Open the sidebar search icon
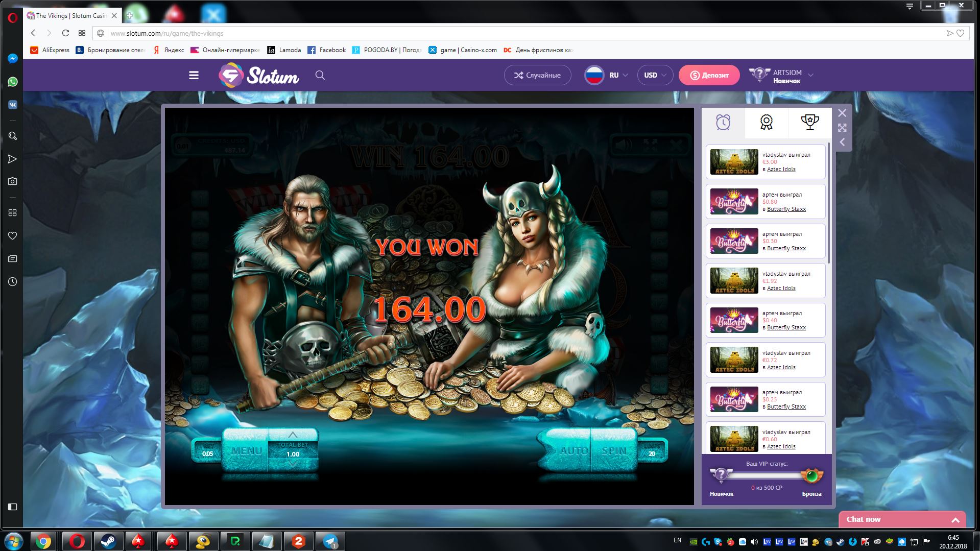This screenshot has height=551, width=980. (x=13, y=136)
